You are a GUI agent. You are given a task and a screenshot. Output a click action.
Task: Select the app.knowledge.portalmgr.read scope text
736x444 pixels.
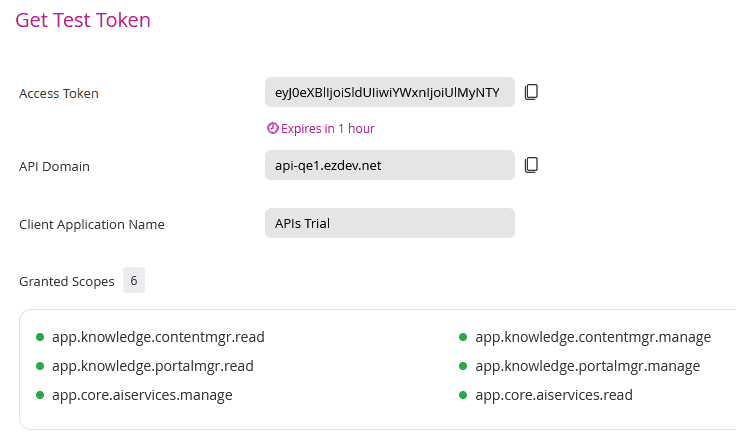click(x=152, y=366)
